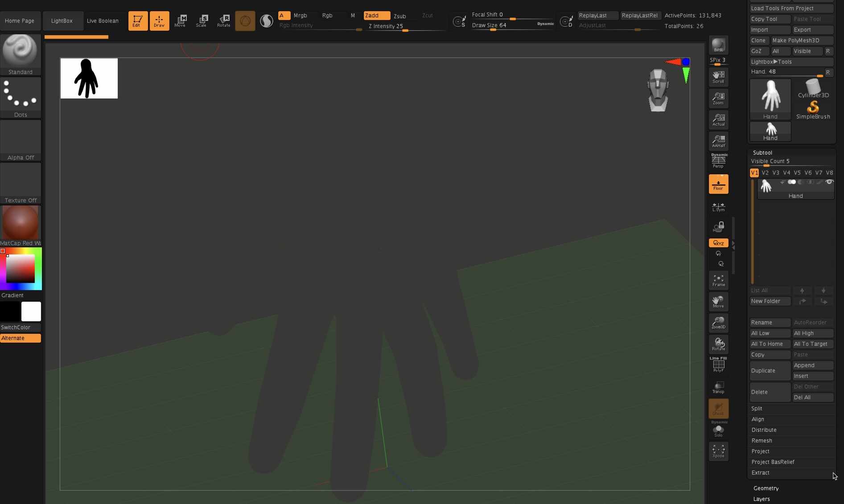Switch to Rotate transform tool
The width and height of the screenshot is (844, 504).
point(223,21)
